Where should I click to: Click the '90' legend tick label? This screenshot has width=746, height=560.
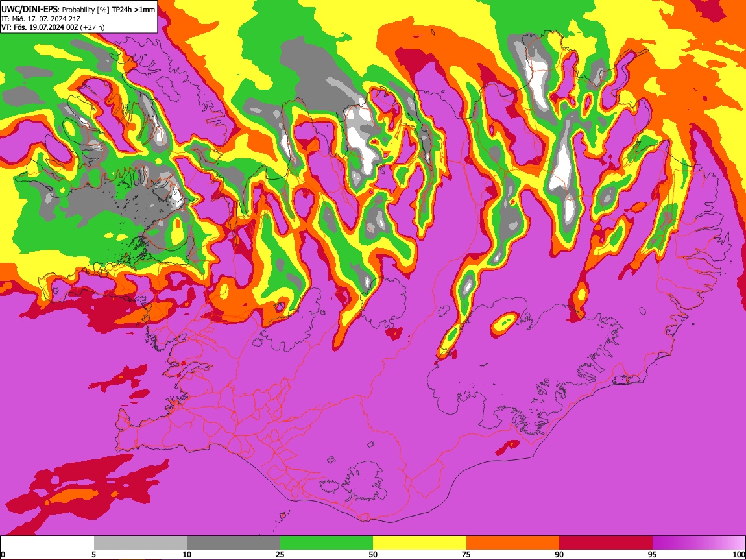[559, 554]
